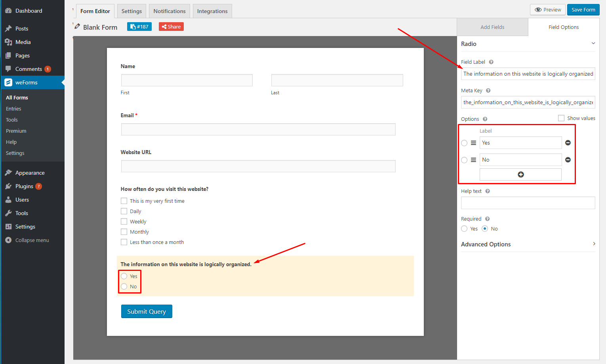
Task: Click the Users person icon
Action: (x=8, y=200)
